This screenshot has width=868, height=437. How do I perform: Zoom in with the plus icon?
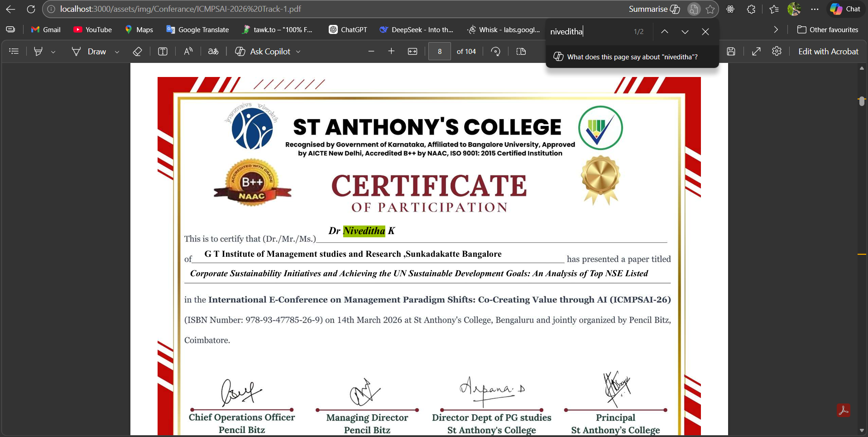(391, 52)
